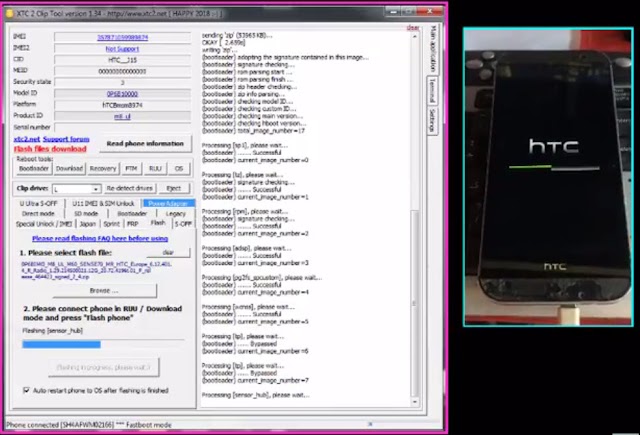Minimize the XTC 2 Clip Tool window
Screen dimensions: 640x435
(x=393, y=12)
